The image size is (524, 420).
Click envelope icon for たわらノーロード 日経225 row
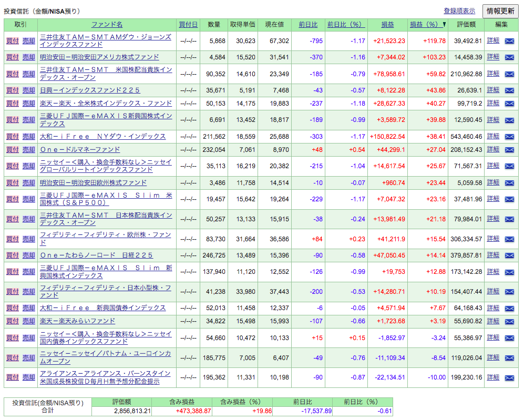(x=509, y=255)
